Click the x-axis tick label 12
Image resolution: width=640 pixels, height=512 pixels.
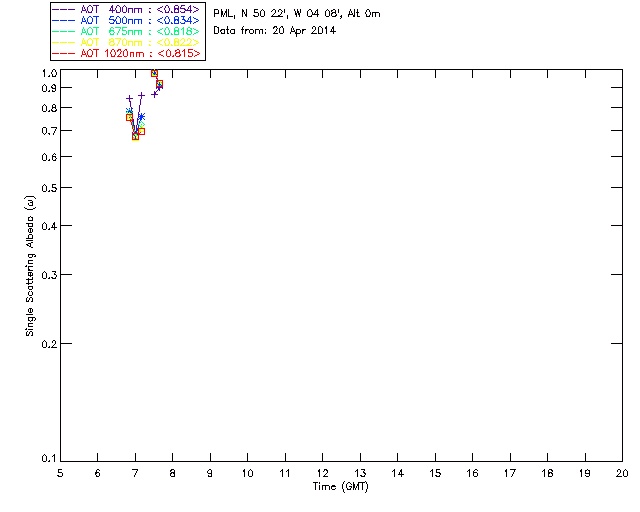[322, 473]
